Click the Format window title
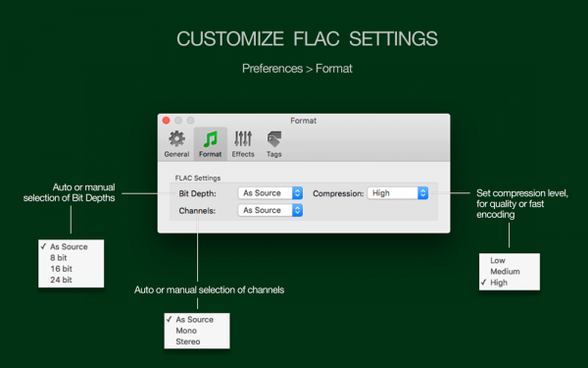 pyautogui.click(x=304, y=121)
